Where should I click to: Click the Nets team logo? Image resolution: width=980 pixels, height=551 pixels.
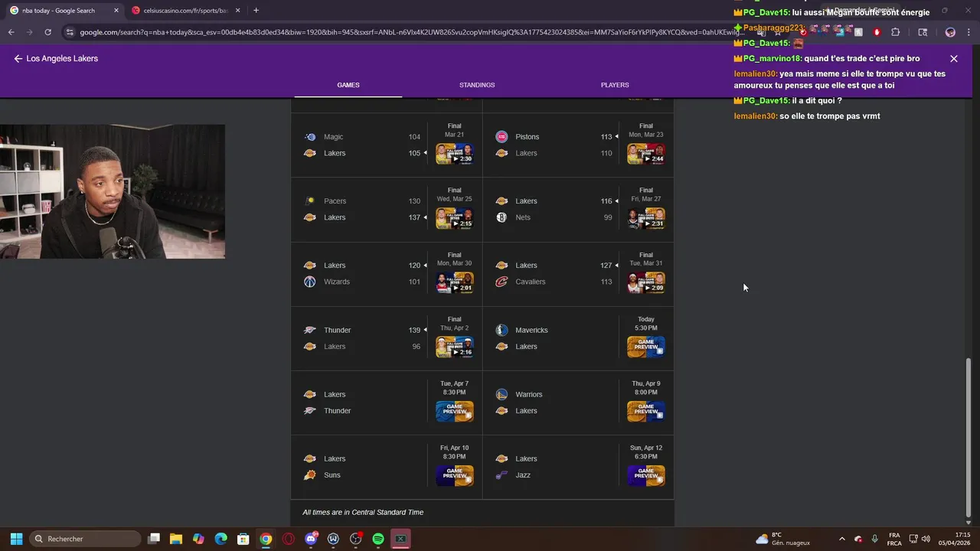501,217
